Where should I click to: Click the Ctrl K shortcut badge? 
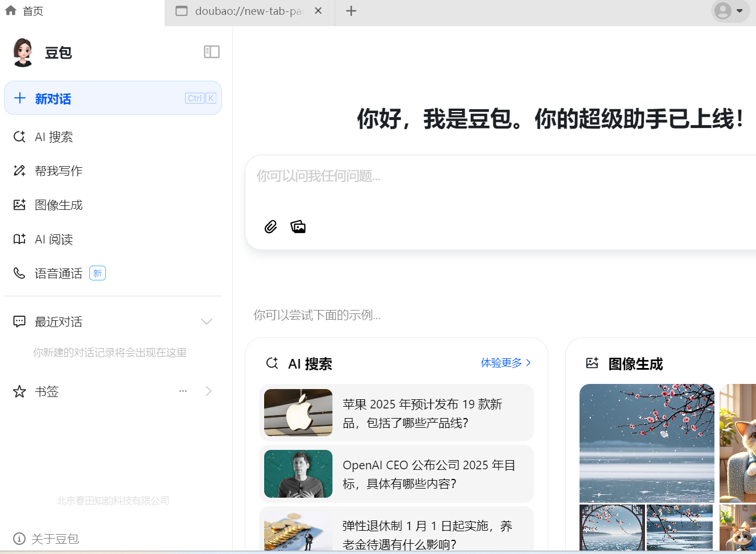point(200,98)
